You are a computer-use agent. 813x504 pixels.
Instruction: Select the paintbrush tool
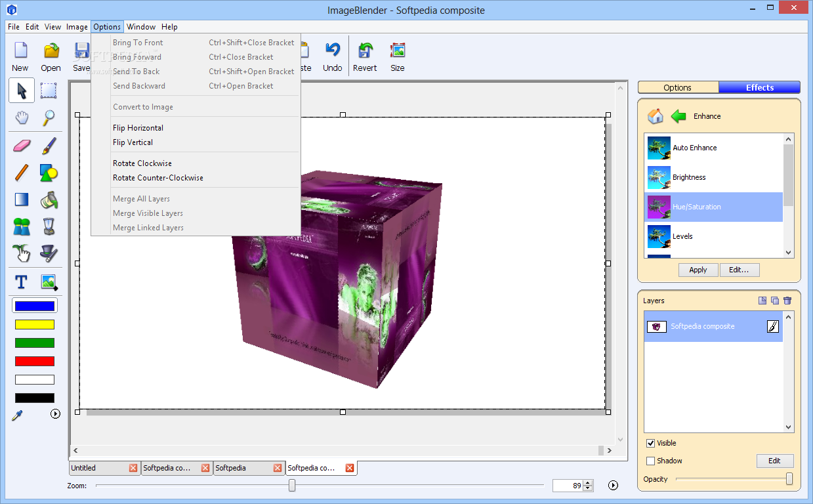pos(49,145)
